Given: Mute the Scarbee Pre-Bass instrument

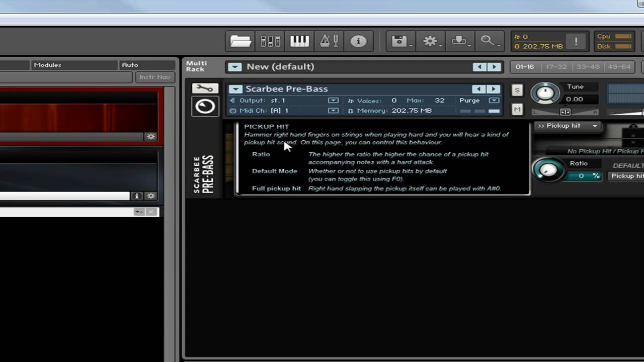Looking at the screenshot, I should point(517,109).
